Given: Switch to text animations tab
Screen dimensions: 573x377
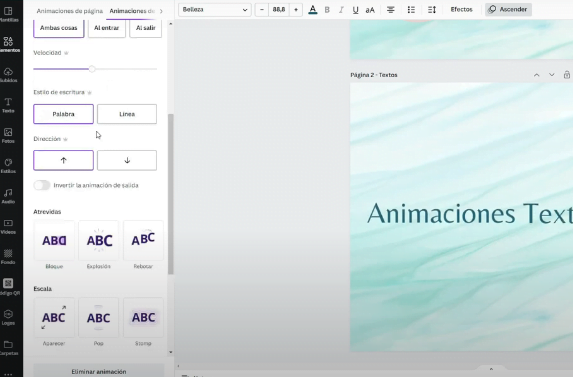Looking at the screenshot, I should click(x=132, y=11).
